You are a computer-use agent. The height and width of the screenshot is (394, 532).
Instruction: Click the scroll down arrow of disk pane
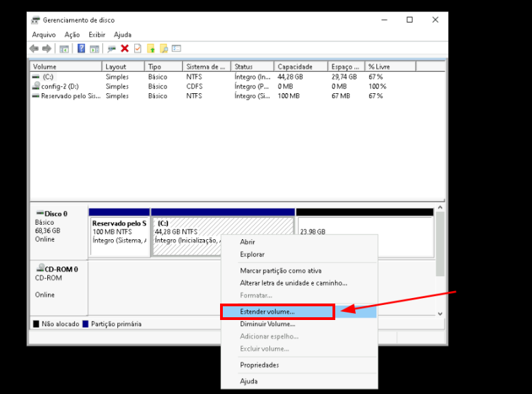click(440, 314)
